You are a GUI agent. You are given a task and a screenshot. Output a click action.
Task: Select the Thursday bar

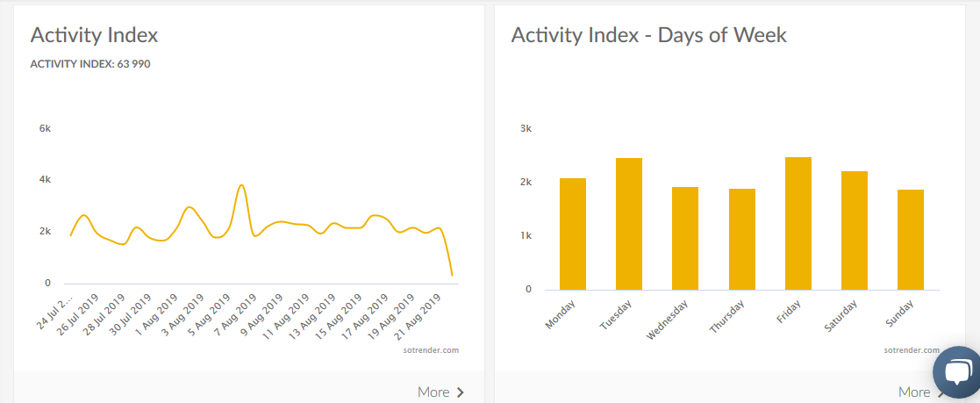click(741, 239)
